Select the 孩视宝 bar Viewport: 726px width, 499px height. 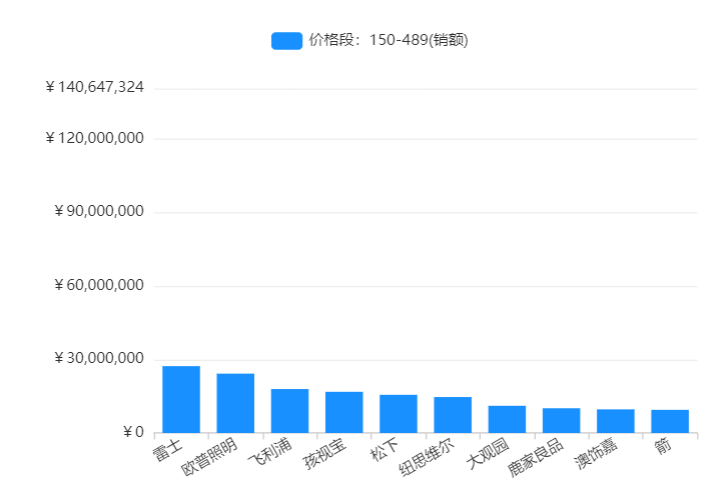click(x=344, y=412)
